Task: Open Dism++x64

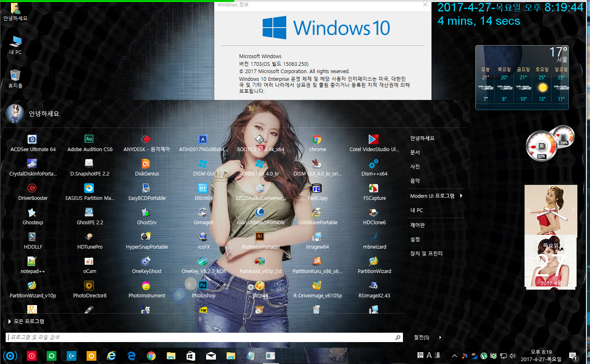Action: 374,168
